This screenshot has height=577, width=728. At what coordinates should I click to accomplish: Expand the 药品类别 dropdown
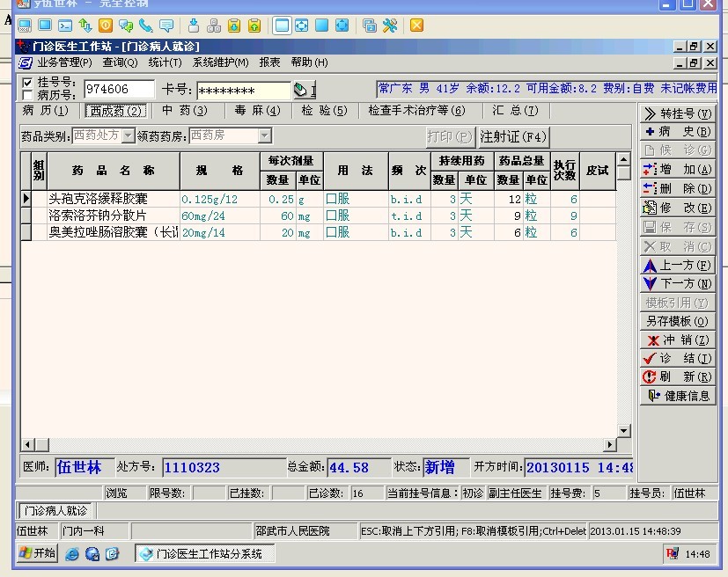coord(128,136)
